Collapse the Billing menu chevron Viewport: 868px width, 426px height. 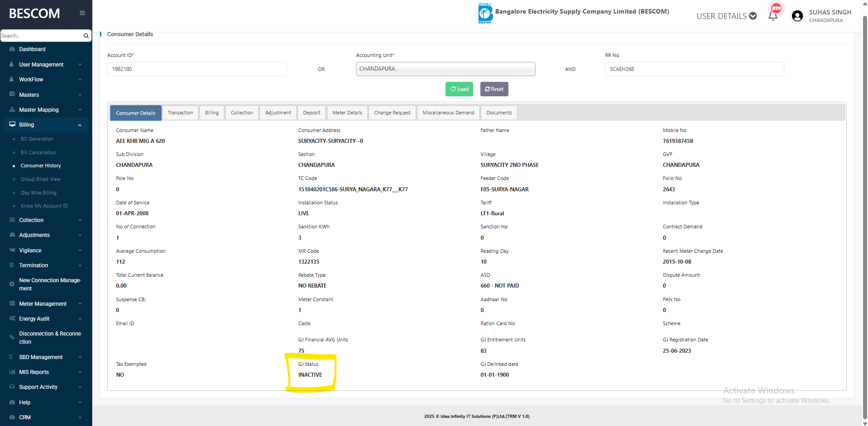click(x=80, y=125)
